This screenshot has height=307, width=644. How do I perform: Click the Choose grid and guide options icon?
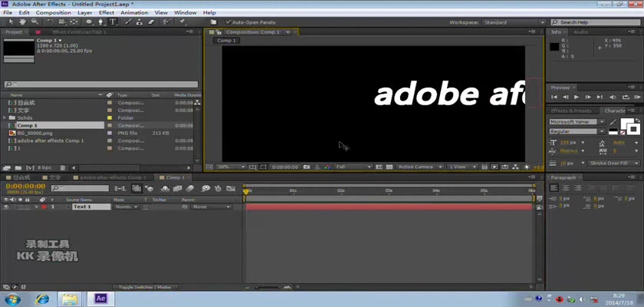click(253, 167)
